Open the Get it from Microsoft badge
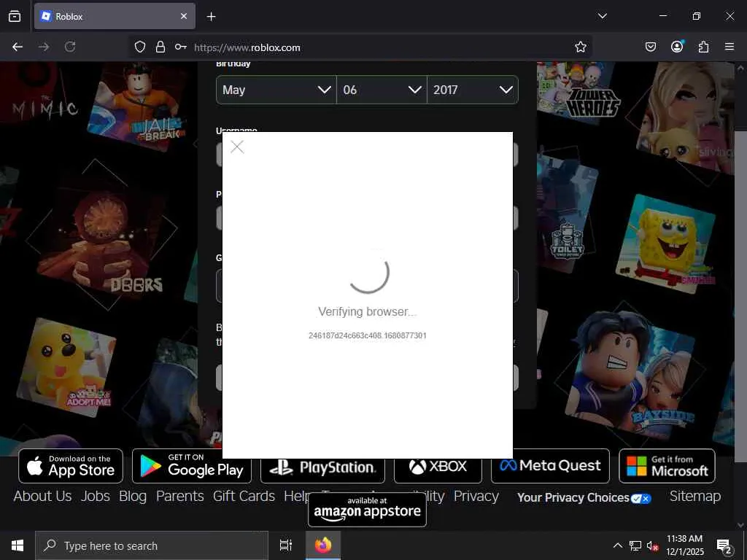 [x=667, y=466]
